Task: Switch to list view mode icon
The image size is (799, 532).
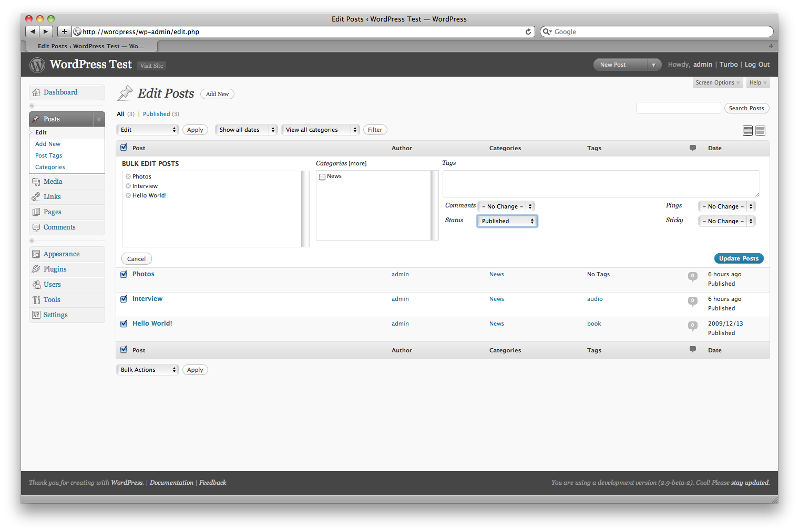Action: [747, 131]
